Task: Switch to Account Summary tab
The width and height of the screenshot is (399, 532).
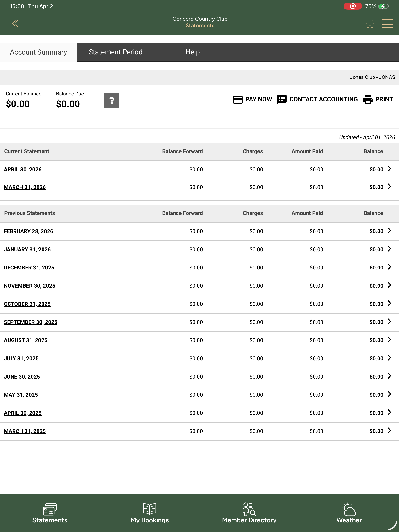Action: coord(38,52)
